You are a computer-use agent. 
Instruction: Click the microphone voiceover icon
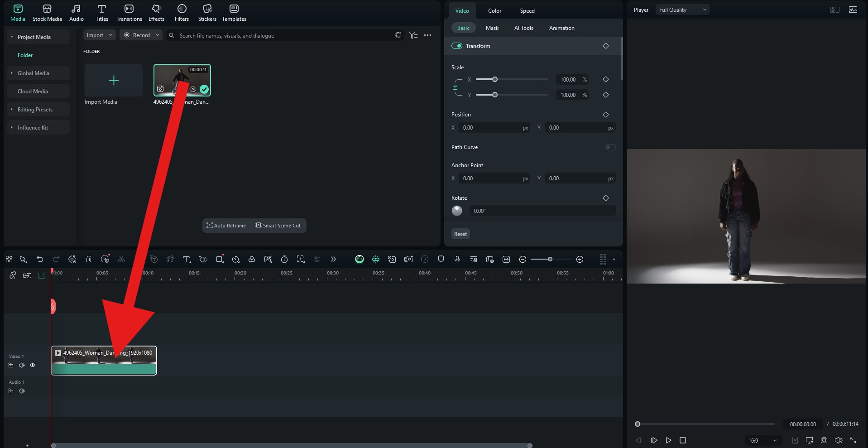pyautogui.click(x=457, y=259)
